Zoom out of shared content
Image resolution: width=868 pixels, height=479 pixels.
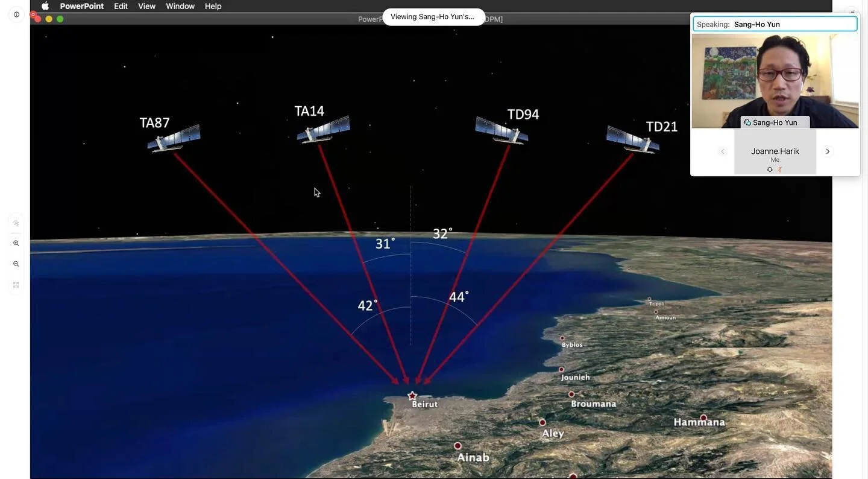(16, 264)
